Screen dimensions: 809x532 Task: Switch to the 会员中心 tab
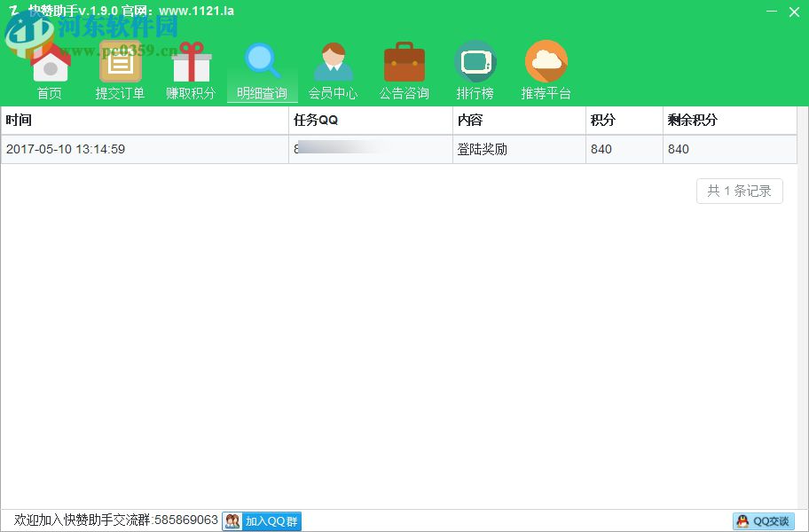pos(334,92)
